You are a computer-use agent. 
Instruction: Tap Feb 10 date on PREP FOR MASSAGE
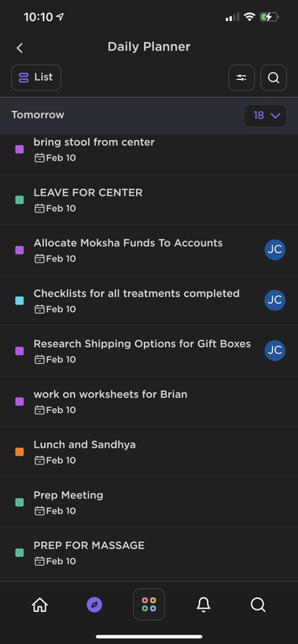coord(55,561)
